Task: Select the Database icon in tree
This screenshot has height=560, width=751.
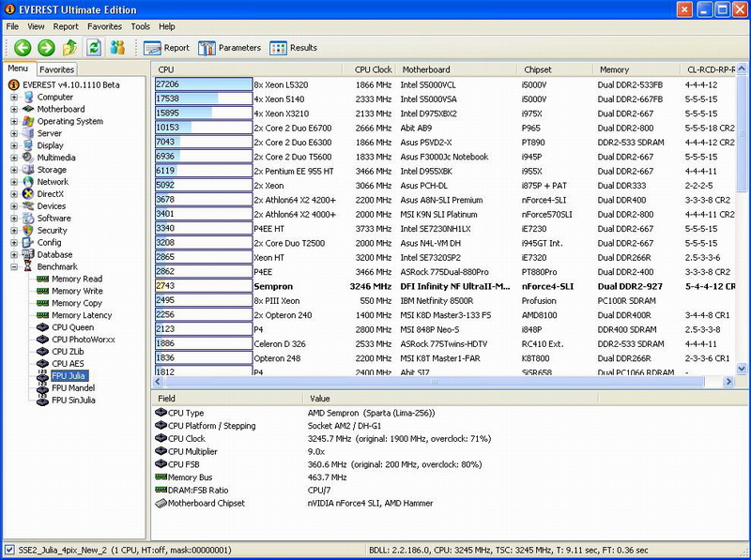Action: 28,254
